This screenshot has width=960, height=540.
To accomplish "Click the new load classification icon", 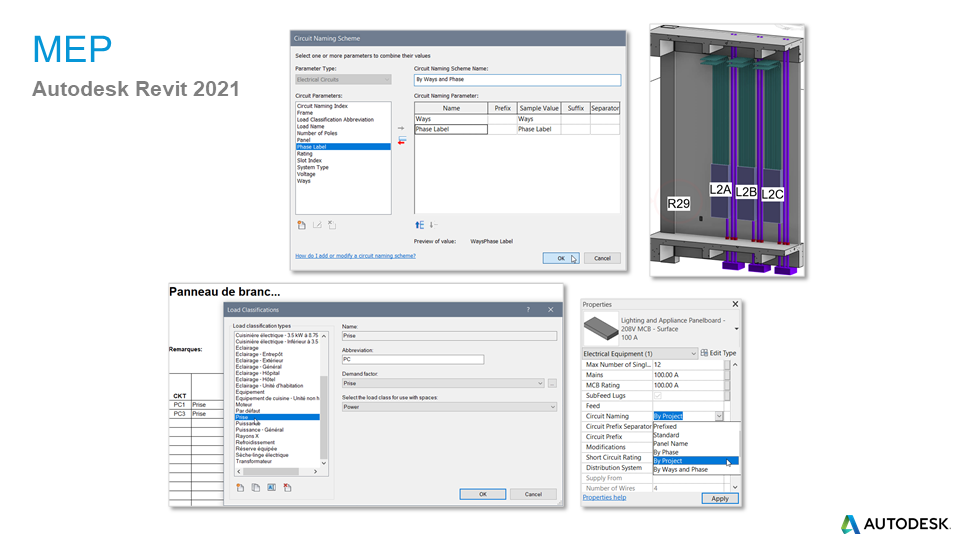I will 240,487.
